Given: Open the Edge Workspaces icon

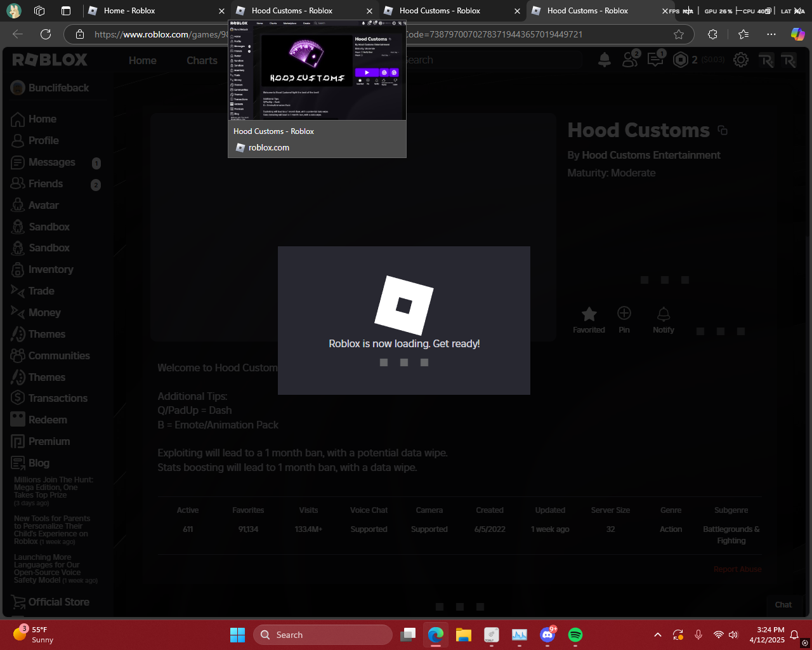Looking at the screenshot, I should (x=39, y=10).
